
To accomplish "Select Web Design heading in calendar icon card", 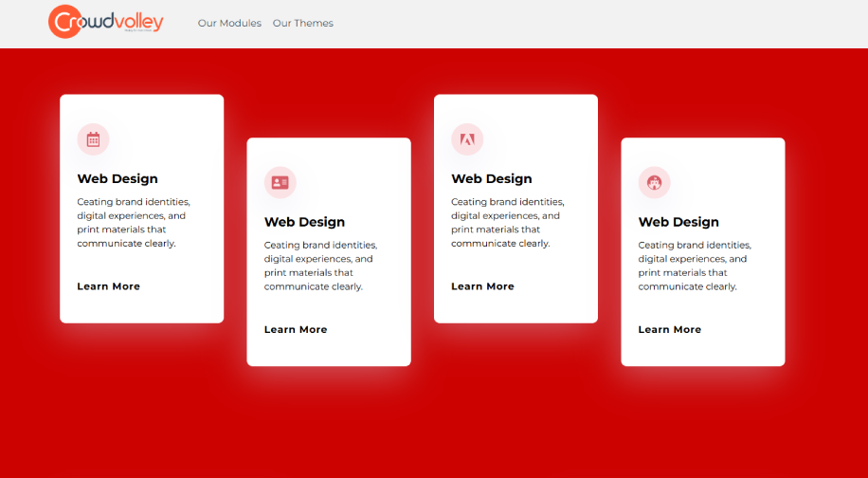I will point(118,178).
